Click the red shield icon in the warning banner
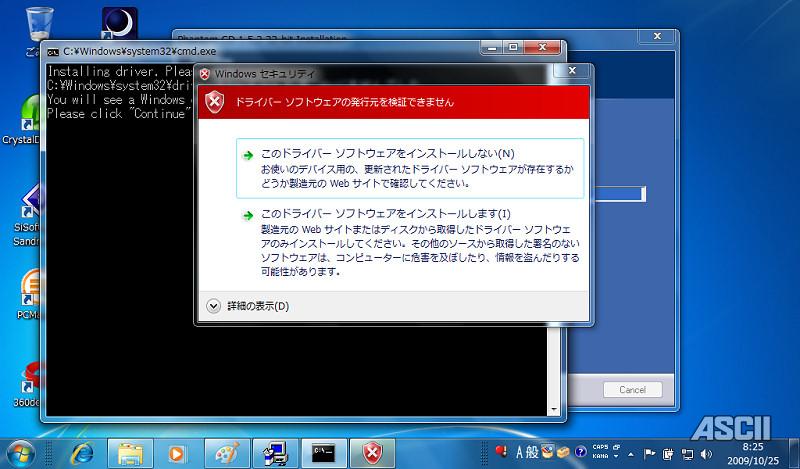The height and width of the screenshot is (469, 800). click(x=215, y=102)
